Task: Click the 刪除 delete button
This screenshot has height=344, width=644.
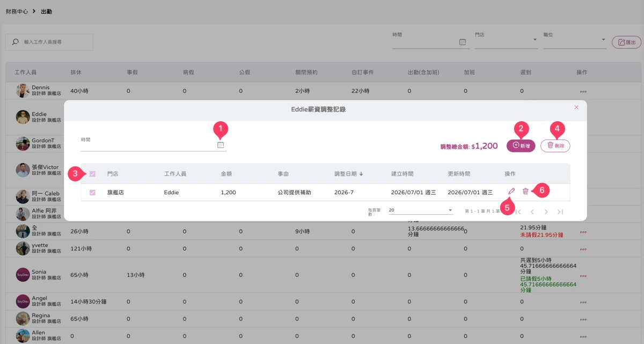Action: pos(555,145)
